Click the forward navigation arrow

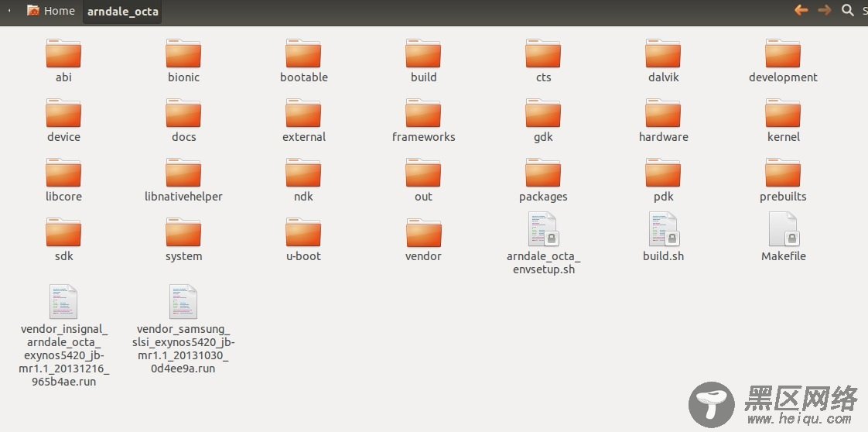point(824,10)
